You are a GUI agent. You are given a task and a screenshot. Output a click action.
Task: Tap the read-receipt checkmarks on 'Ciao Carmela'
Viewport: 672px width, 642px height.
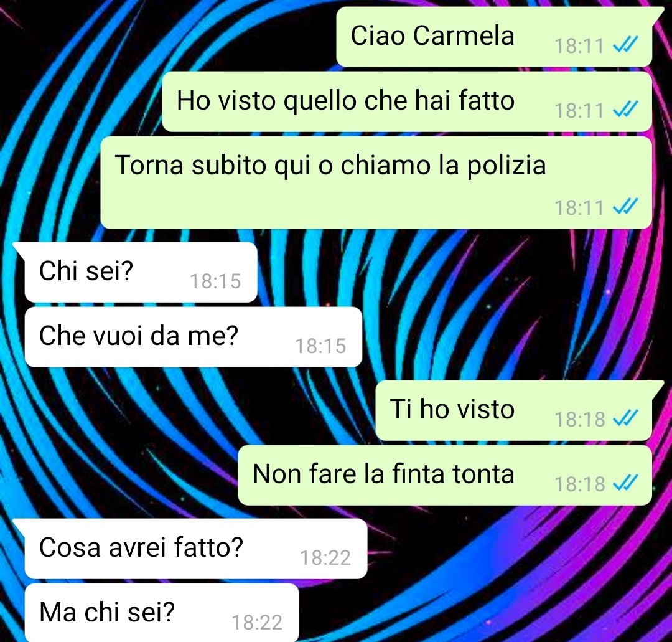tap(626, 44)
